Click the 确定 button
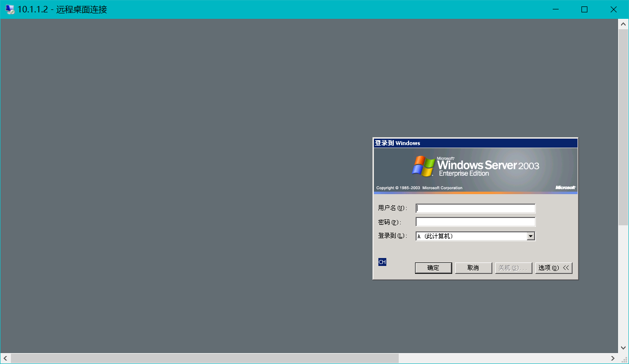 pyautogui.click(x=433, y=268)
